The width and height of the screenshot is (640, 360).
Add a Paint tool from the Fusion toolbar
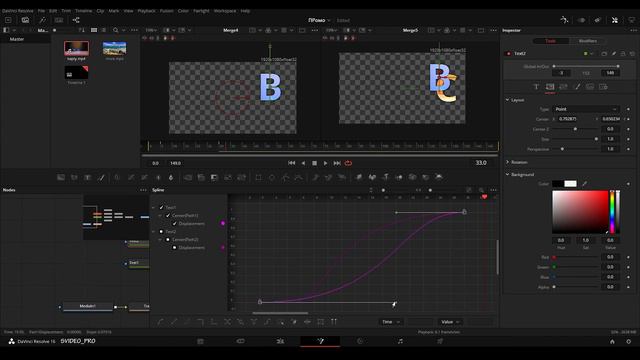pyautogui.click(x=101, y=177)
